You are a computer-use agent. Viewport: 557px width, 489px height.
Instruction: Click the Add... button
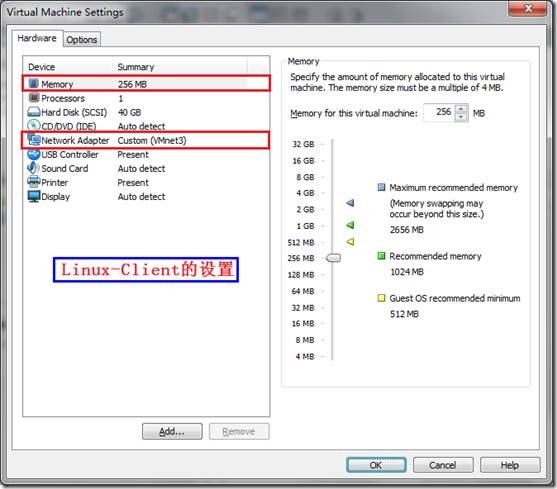[x=172, y=431]
